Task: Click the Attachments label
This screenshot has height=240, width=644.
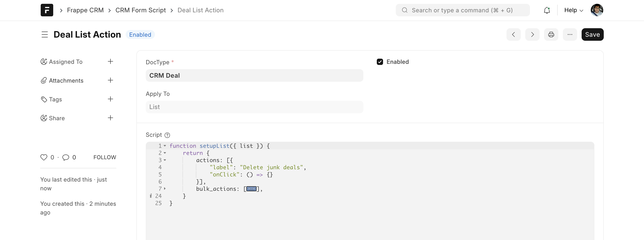Action: tap(66, 80)
